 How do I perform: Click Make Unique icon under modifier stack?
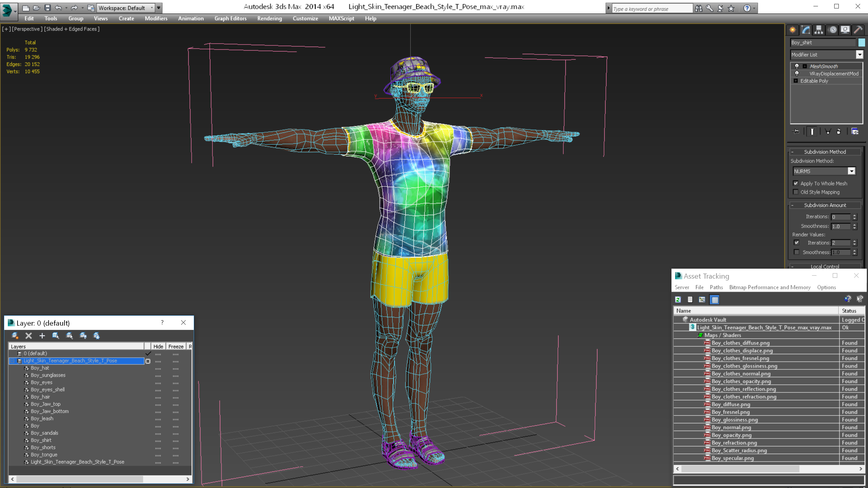828,131
